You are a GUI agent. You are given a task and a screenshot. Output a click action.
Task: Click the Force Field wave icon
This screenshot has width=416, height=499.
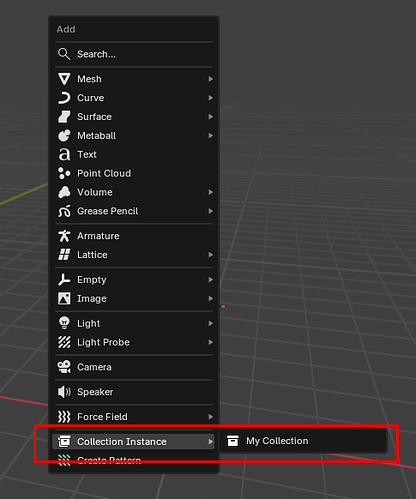pos(64,417)
